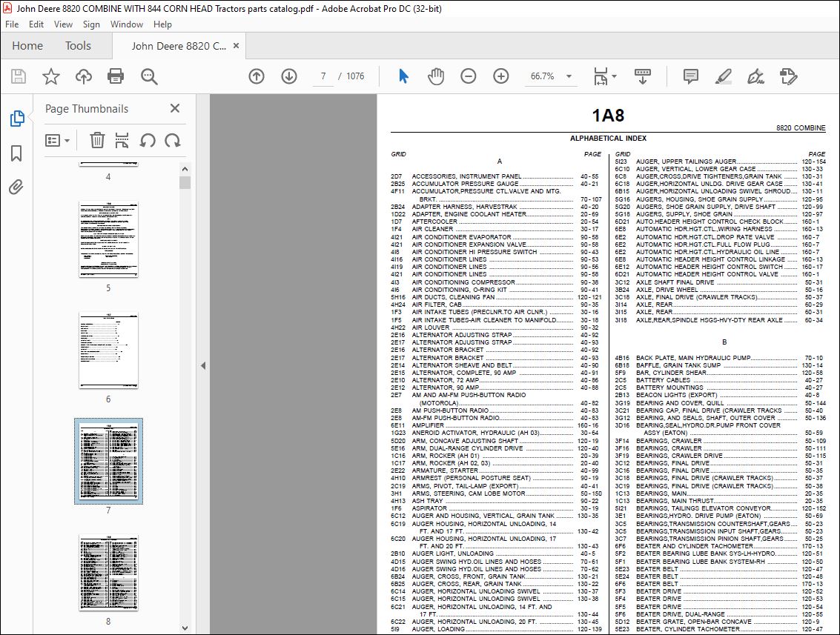Click 'ALPHABETICAL INDEX' heading
The width and height of the screenshot is (840, 635).
608,138
